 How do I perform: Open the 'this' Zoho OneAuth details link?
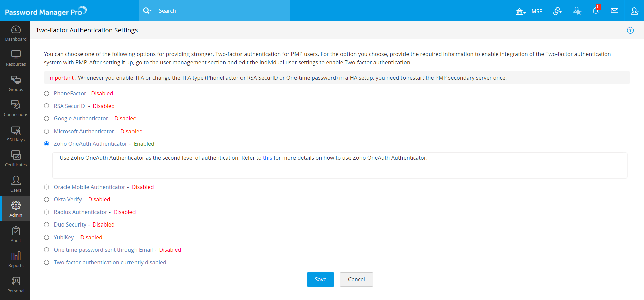[x=267, y=158]
